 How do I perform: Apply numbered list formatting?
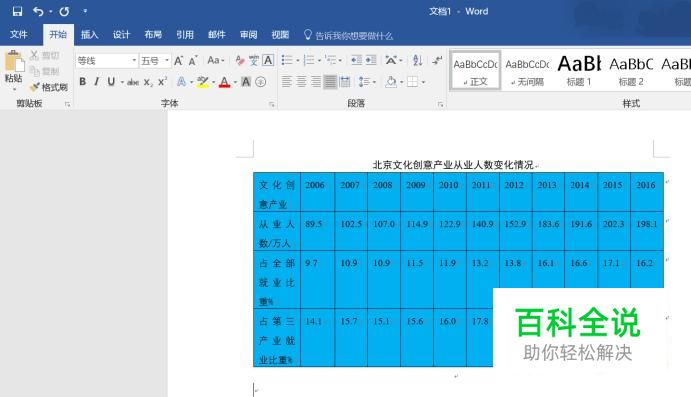309,60
